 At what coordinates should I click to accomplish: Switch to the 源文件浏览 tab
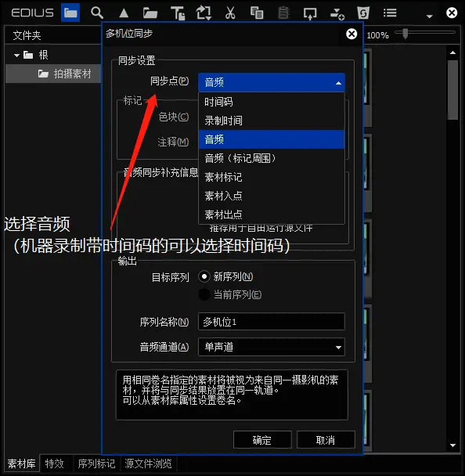coord(148,463)
